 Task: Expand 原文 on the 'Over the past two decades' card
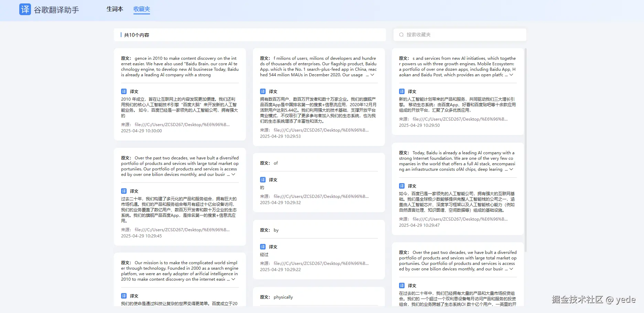click(x=233, y=175)
